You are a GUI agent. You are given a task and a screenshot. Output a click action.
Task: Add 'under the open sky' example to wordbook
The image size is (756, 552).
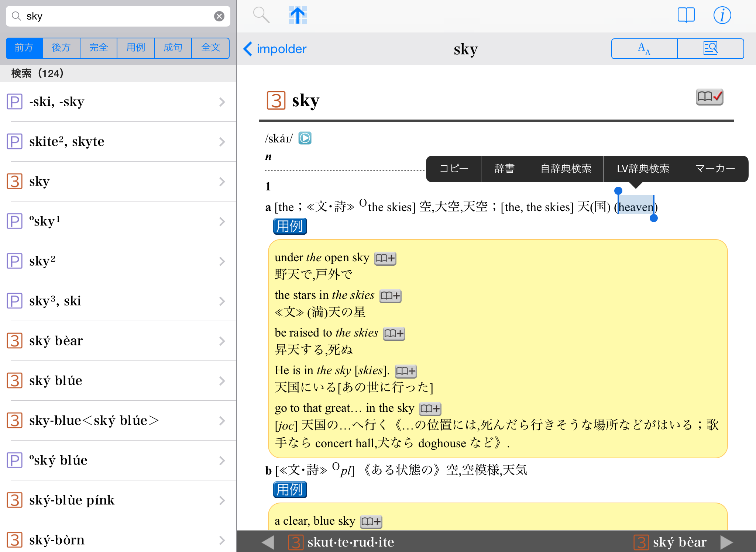385,258
